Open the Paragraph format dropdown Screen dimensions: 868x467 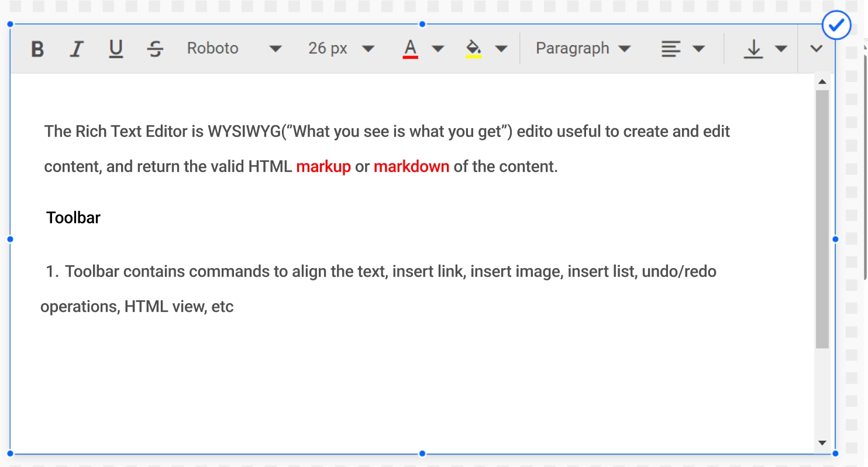pos(583,49)
